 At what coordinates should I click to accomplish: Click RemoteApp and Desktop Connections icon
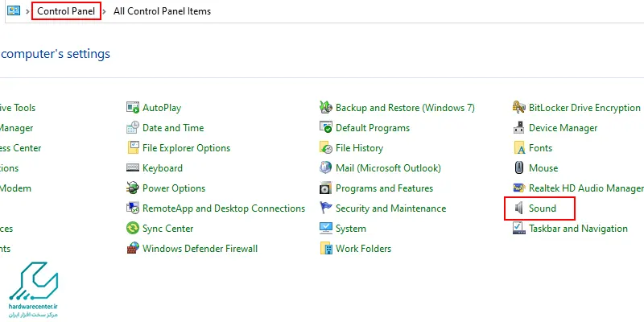(133, 208)
